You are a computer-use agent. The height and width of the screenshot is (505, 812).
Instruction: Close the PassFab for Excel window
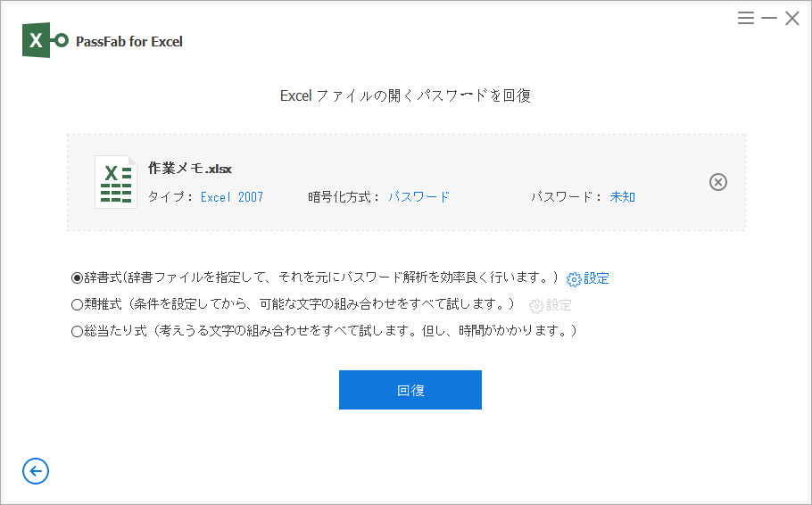(791, 18)
